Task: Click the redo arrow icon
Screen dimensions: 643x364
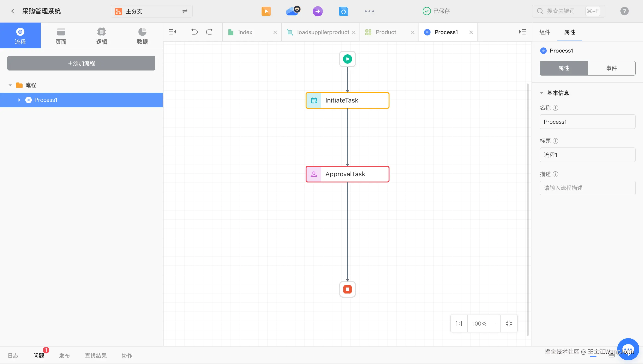Action: tap(209, 32)
